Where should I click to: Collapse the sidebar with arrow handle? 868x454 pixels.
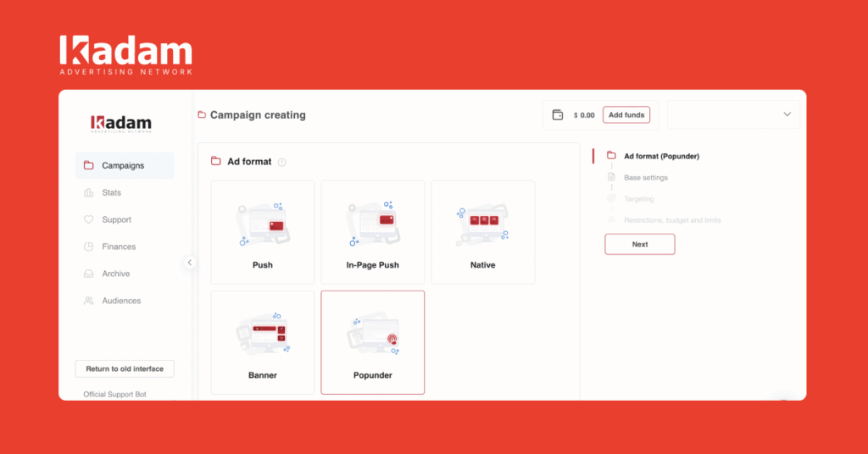[190, 263]
